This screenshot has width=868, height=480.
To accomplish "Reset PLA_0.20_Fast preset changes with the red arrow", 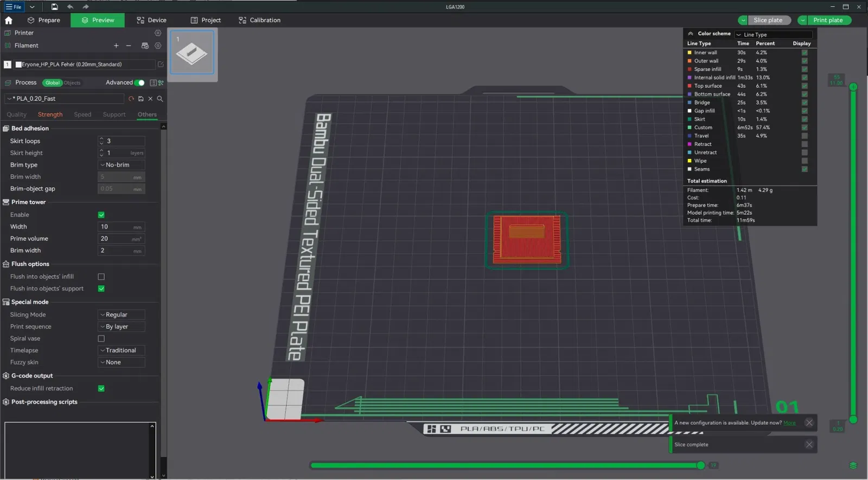I will tap(131, 99).
